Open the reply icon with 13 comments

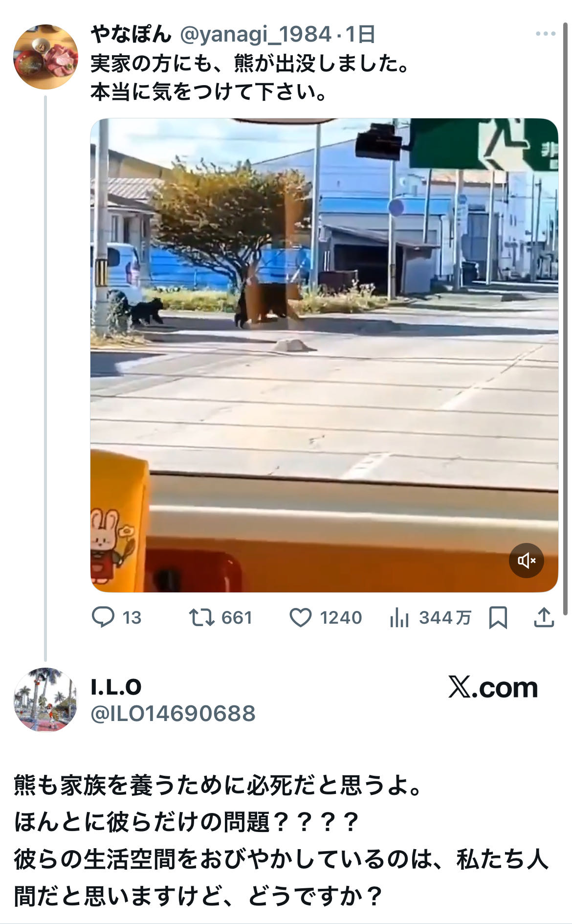(103, 617)
